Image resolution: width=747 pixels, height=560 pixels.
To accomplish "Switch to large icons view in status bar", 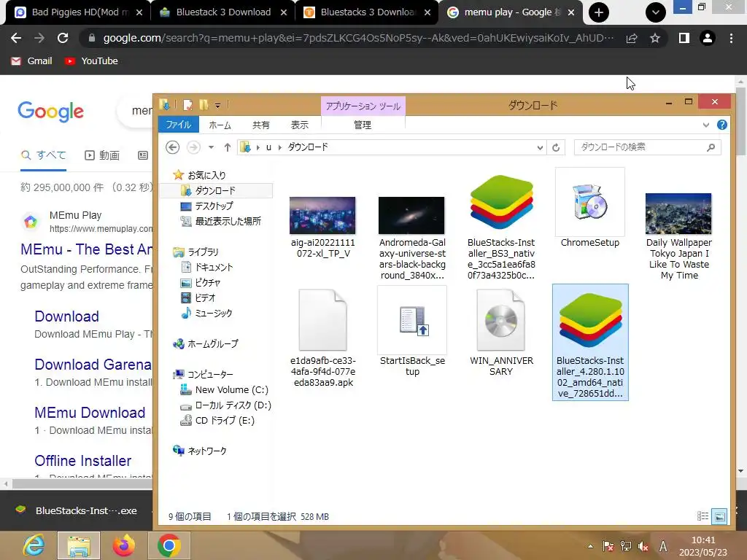I will coord(719,516).
